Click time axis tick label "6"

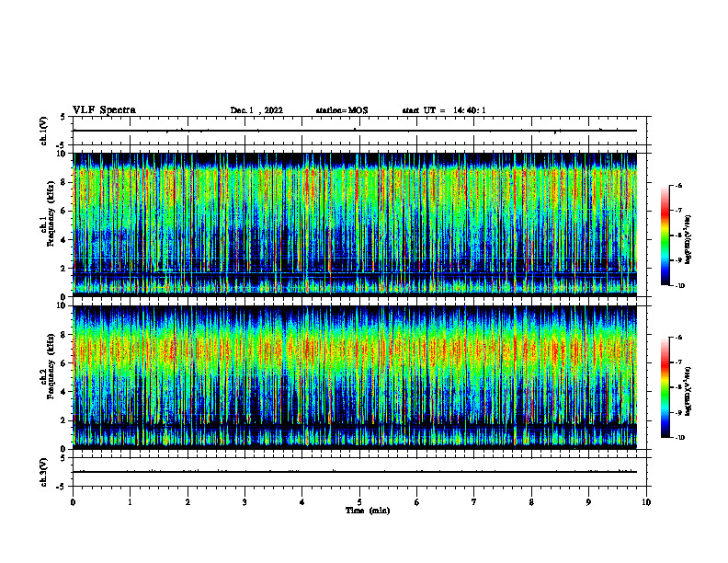(x=416, y=502)
